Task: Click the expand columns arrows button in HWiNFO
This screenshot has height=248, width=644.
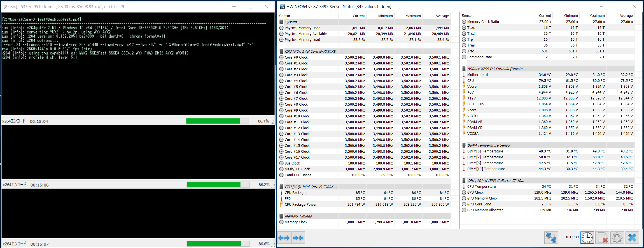Action: (284, 238)
